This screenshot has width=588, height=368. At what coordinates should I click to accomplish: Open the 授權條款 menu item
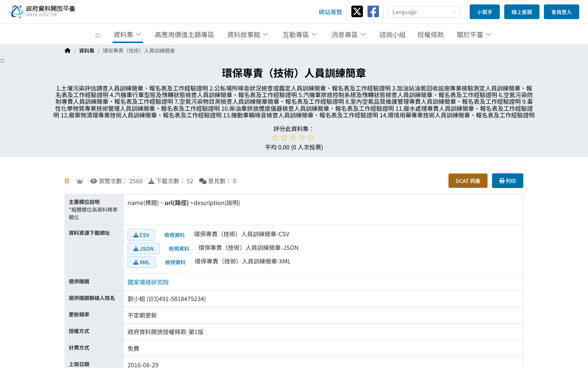[431, 35]
